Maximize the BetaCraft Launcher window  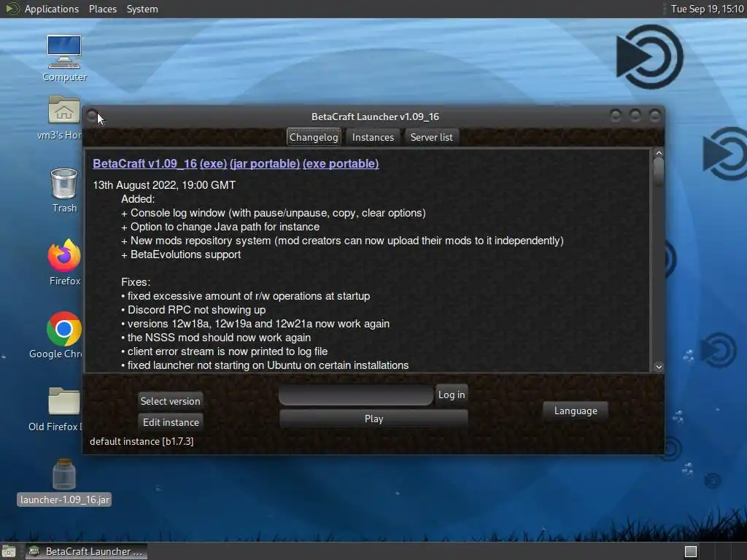(635, 115)
